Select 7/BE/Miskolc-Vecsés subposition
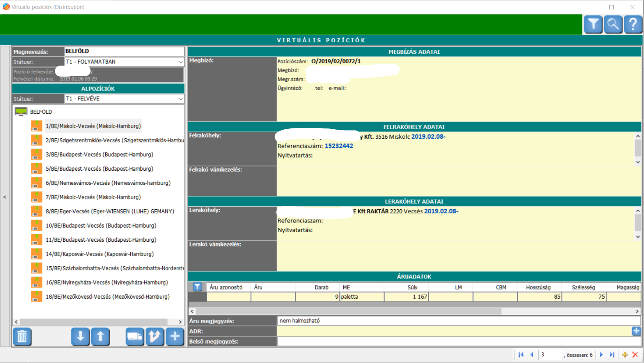 click(93, 197)
